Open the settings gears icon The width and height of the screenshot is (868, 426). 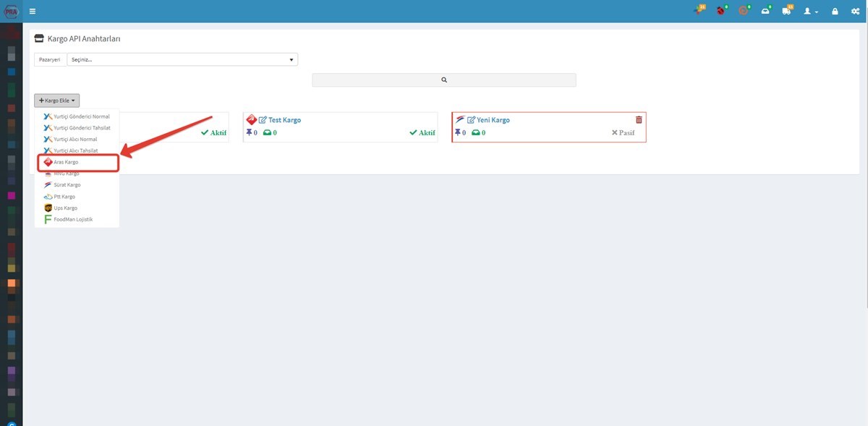click(x=855, y=12)
